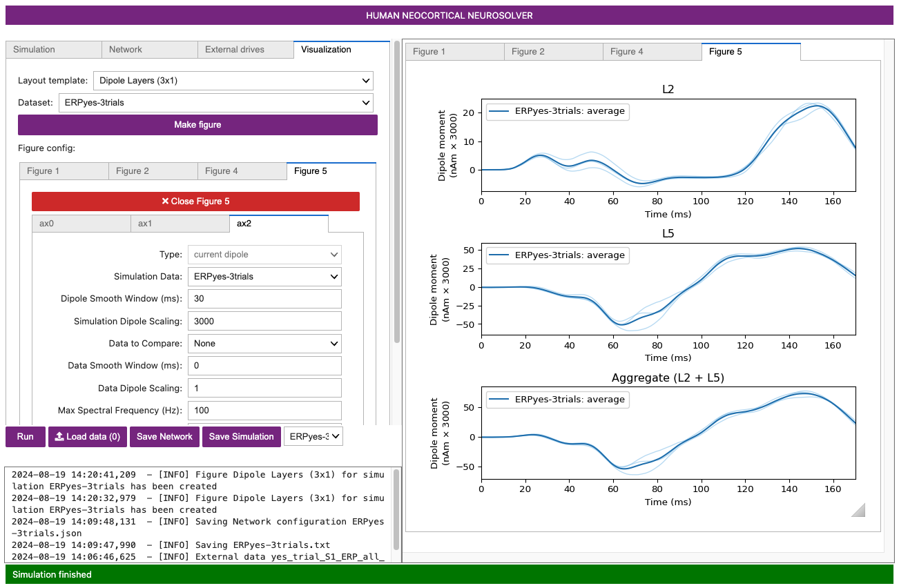Click the upload icon on Load data
The image size is (899, 588).
(59, 437)
